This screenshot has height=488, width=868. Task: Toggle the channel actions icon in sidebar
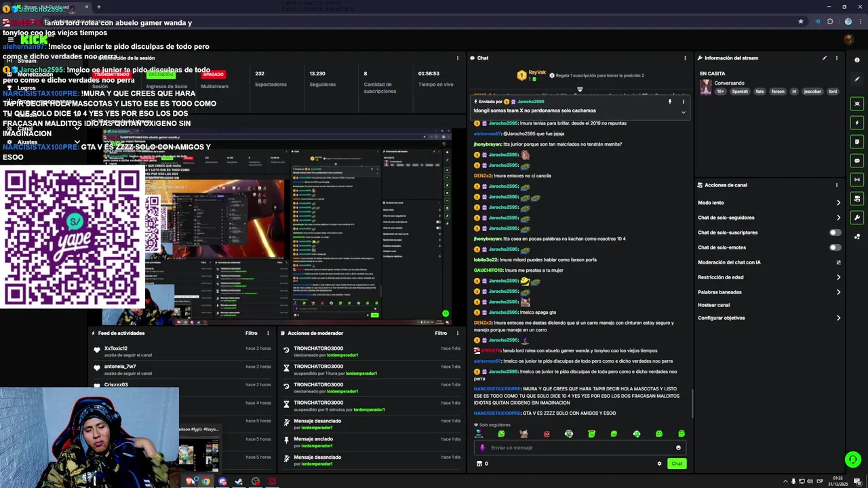(x=857, y=199)
